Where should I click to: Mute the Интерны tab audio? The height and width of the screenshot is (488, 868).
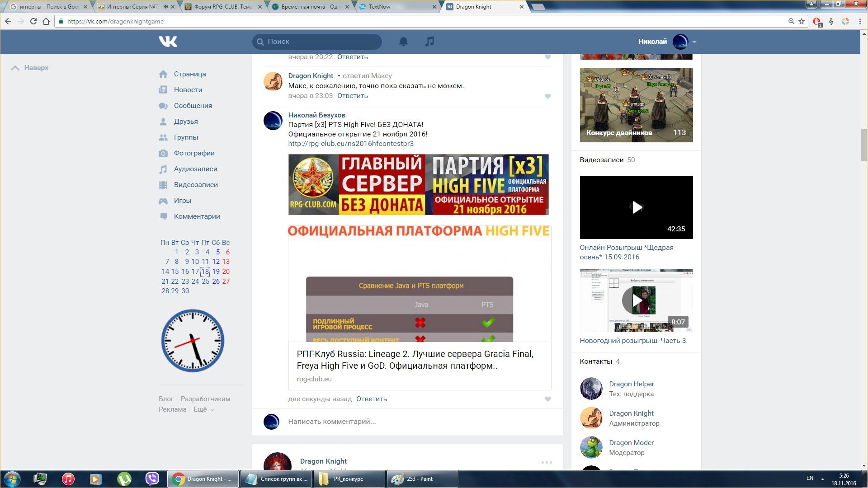pyautogui.click(x=165, y=7)
